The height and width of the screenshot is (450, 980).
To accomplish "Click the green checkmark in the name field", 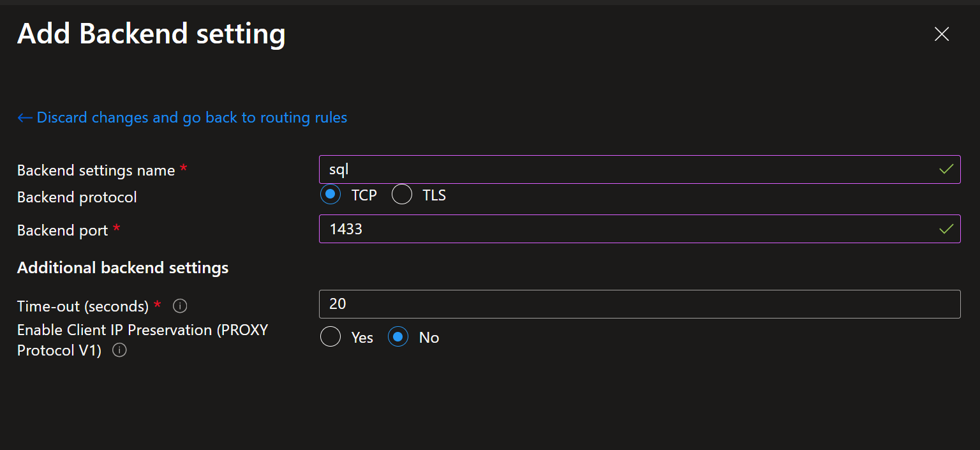I will click(x=945, y=169).
